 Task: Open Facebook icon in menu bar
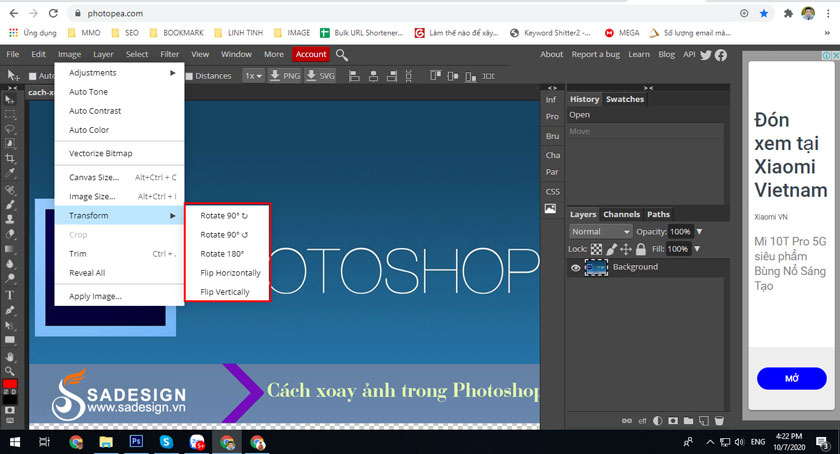pyautogui.click(x=721, y=55)
